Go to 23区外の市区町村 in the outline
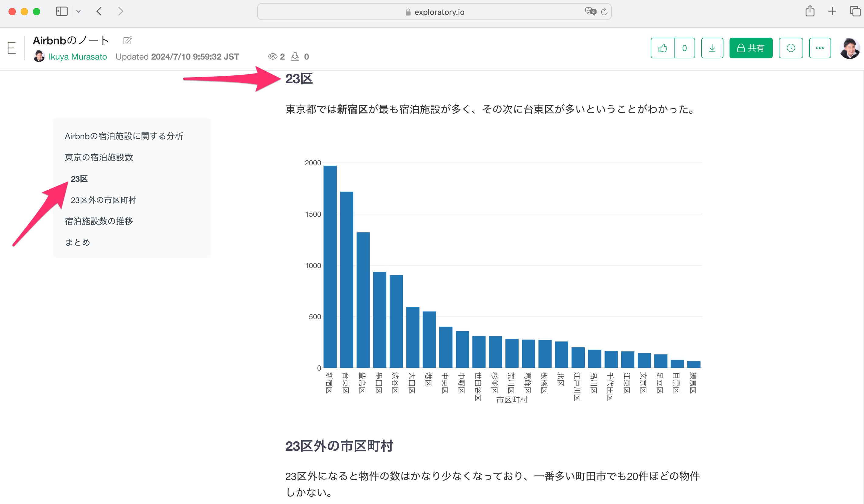This screenshot has width=864, height=504. 103,200
